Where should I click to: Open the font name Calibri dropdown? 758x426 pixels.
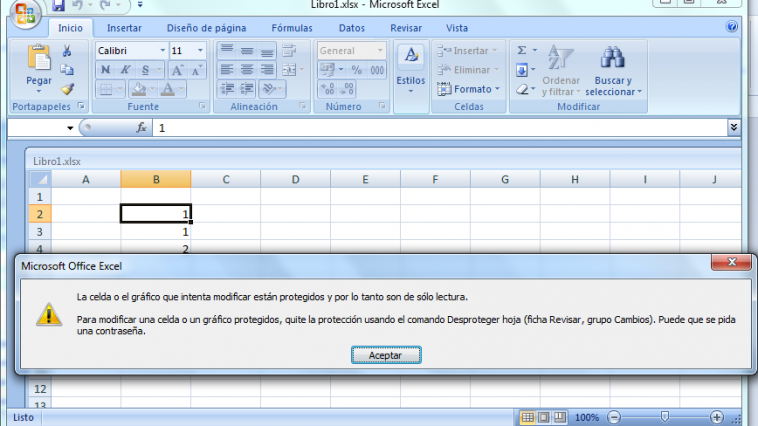point(162,50)
